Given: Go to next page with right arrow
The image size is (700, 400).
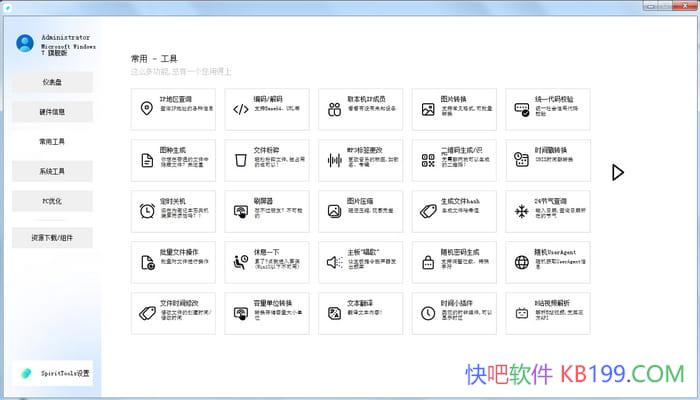Looking at the screenshot, I should pos(618,172).
